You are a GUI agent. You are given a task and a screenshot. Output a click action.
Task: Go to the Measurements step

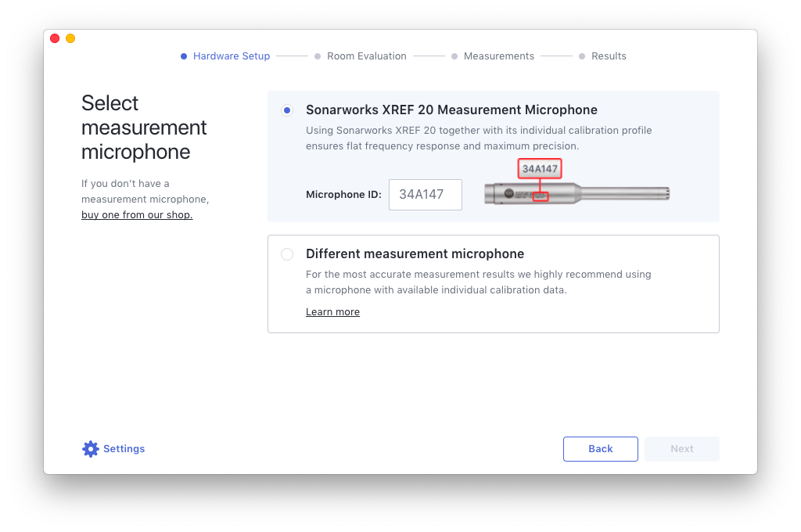tap(499, 56)
